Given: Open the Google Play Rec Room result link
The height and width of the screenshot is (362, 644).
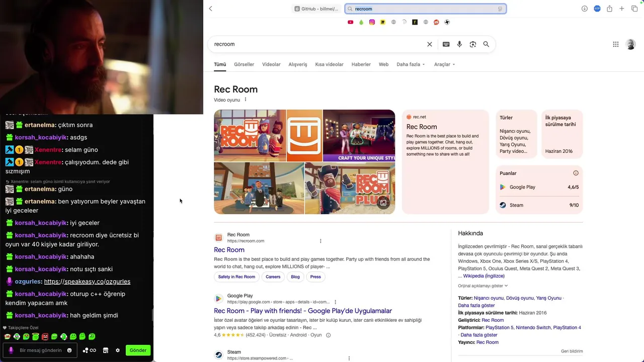Looking at the screenshot, I should (x=303, y=311).
